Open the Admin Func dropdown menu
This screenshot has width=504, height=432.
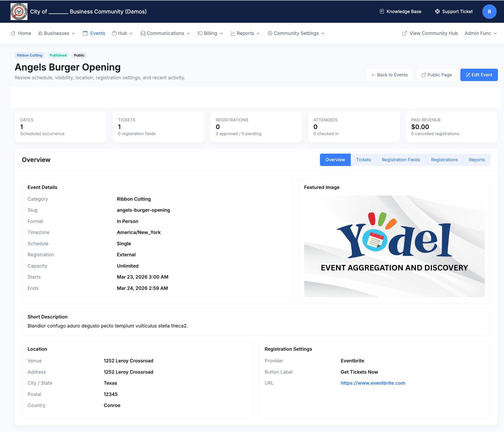(480, 33)
